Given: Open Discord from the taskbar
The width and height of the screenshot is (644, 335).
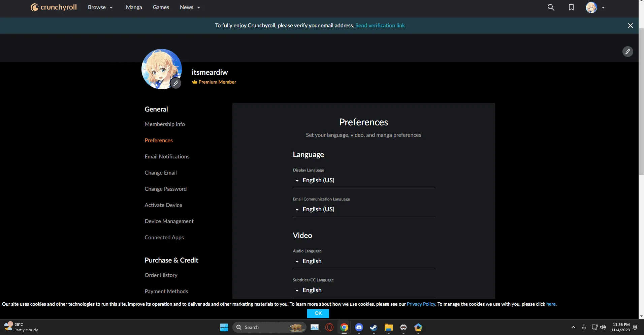Looking at the screenshot, I should [x=359, y=327].
